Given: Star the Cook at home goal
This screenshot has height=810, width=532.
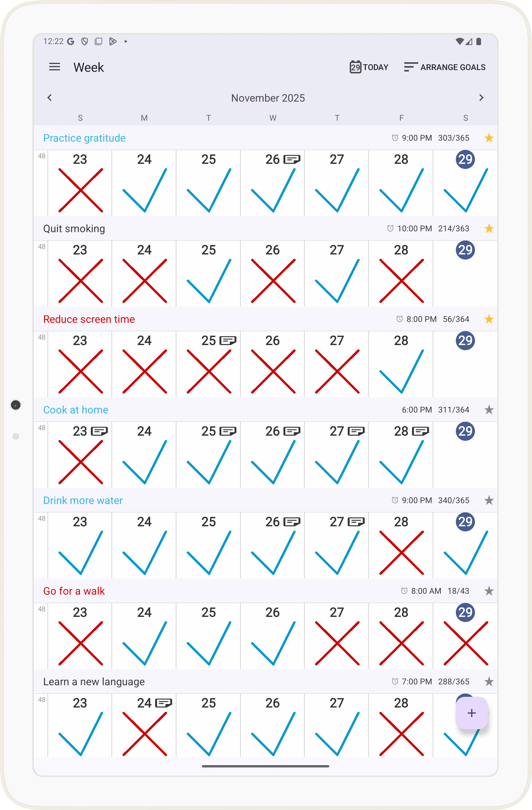Looking at the screenshot, I should (489, 410).
